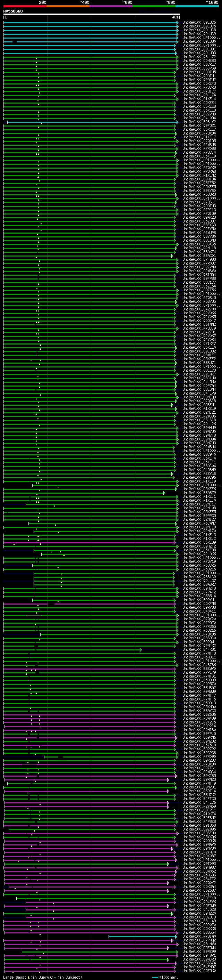This screenshot has width=222, height=980.
Task: Open hit UniRef100_Q9LUC8
Action: (199, 30)
